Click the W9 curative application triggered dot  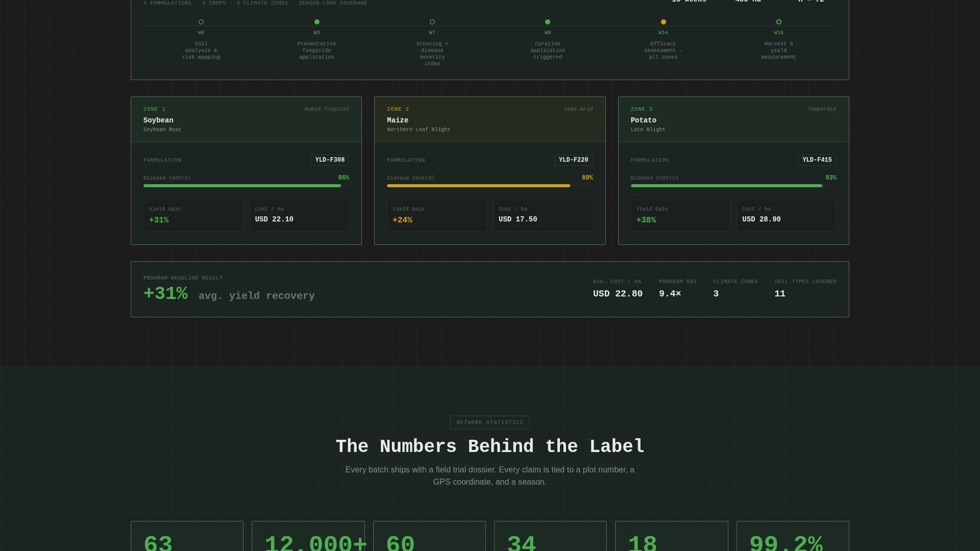tap(547, 22)
